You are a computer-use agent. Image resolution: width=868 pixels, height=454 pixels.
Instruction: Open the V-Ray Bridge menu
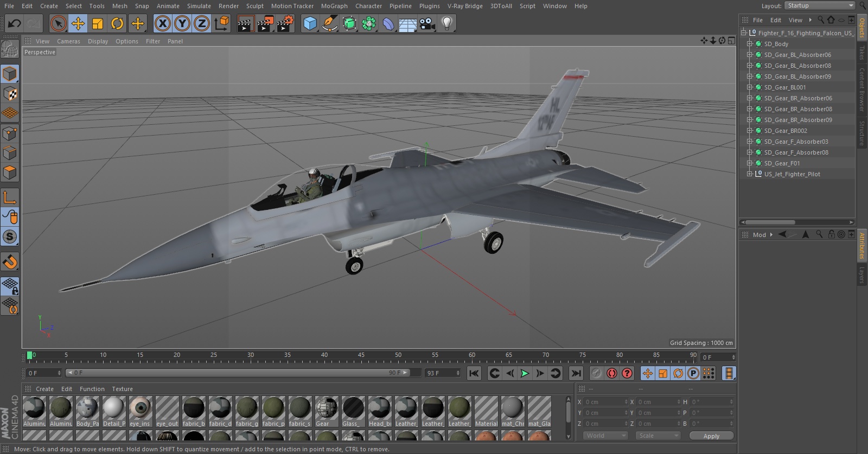(x=465, y=6)
